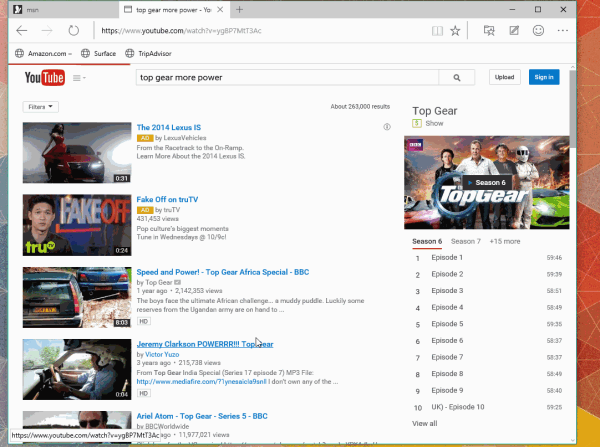Select Episode 4 in season list
This screenshot has height=447, width=600.
point(489,307)
